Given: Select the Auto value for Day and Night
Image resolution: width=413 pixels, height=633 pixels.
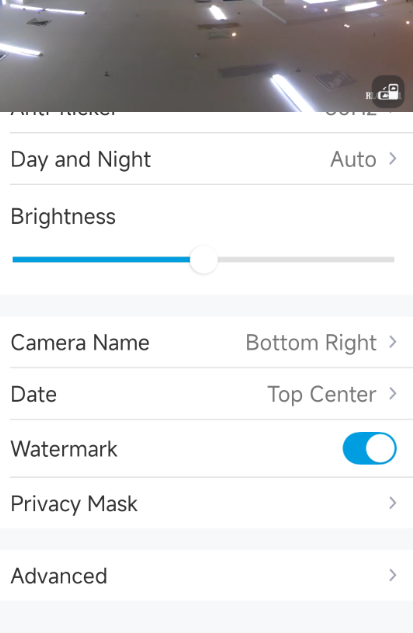Looking at the screenshot, I should (353, 159).
